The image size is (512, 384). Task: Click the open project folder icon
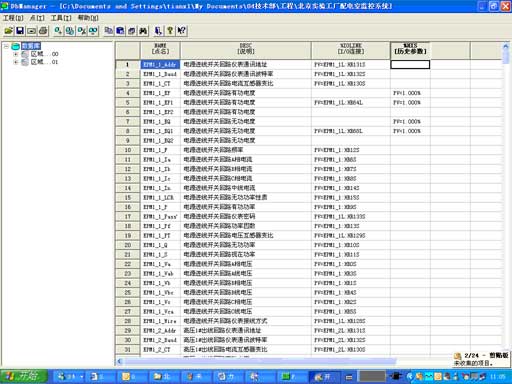pos(9,31)
